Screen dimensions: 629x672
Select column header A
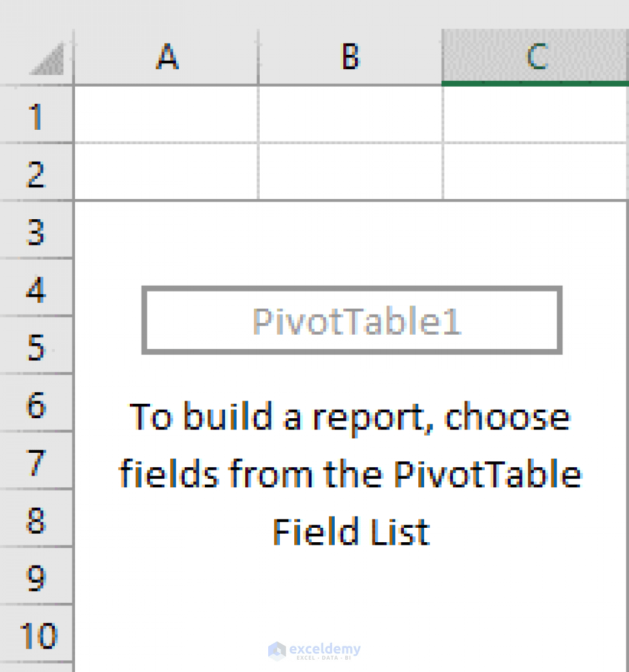click(x=166, y=57)
